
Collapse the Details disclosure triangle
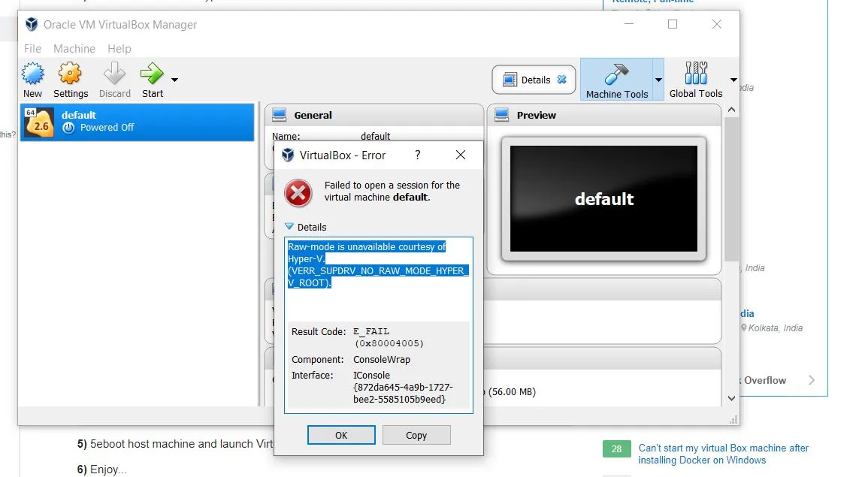pos(289,227)
